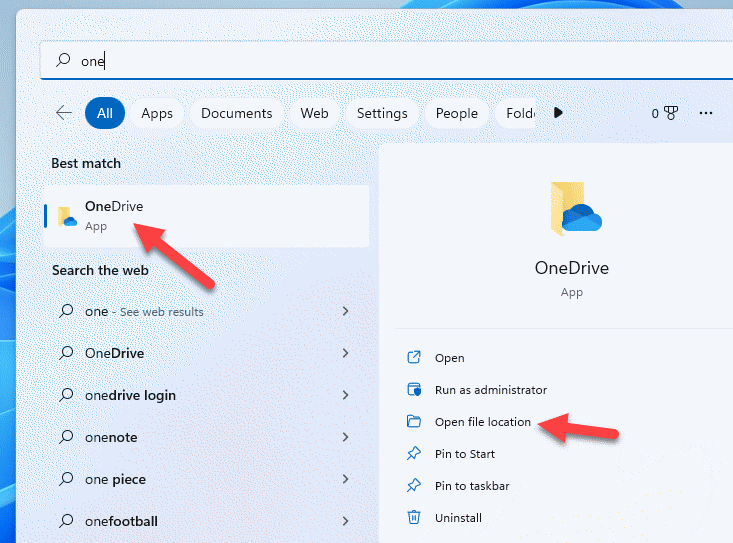Click the Pin to taskbar pin icon
Image resolution: width=733 pixels, height=543 pixels.
point(414,485)
